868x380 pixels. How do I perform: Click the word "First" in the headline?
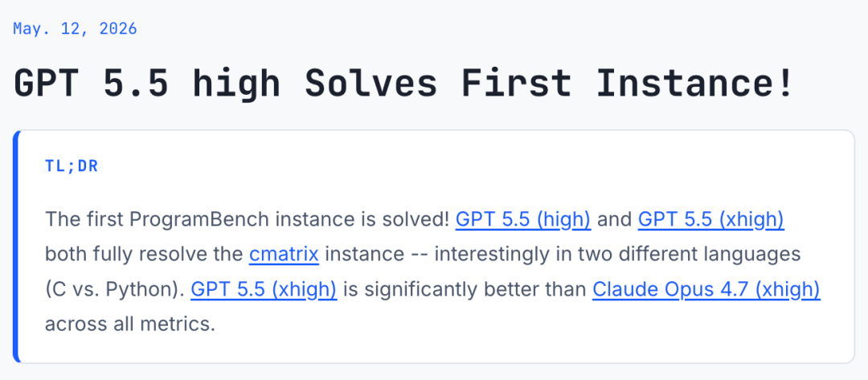516,84
